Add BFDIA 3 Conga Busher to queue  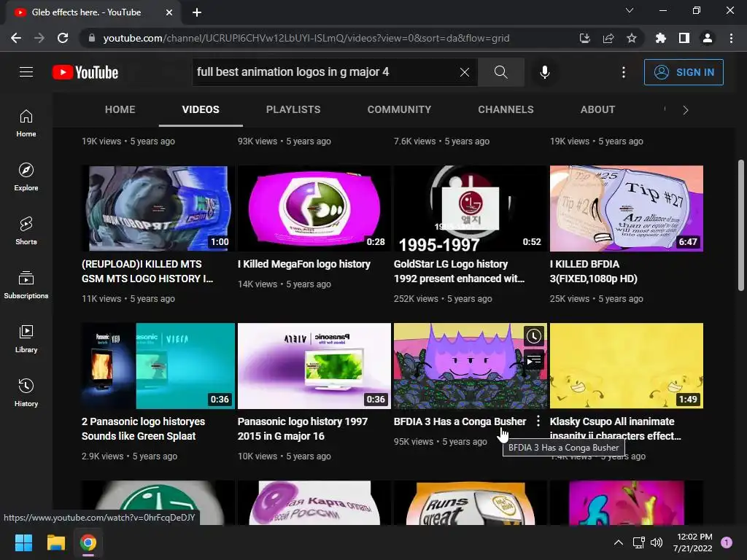(x=533, y=360)
